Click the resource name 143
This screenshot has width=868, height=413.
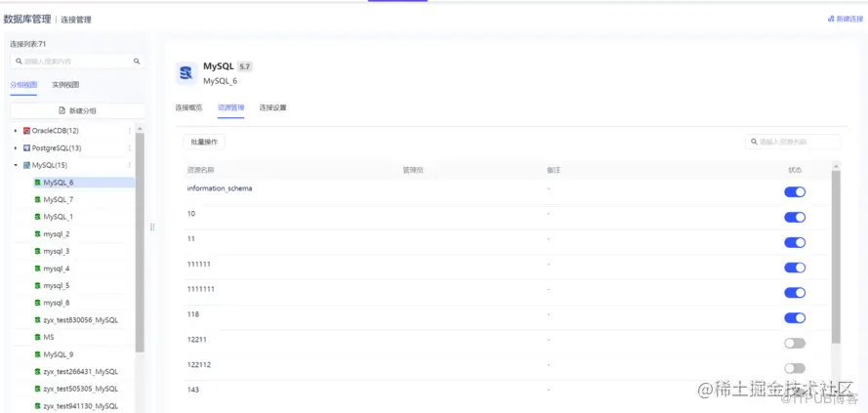pyautogui.click(x=192, y=390)
